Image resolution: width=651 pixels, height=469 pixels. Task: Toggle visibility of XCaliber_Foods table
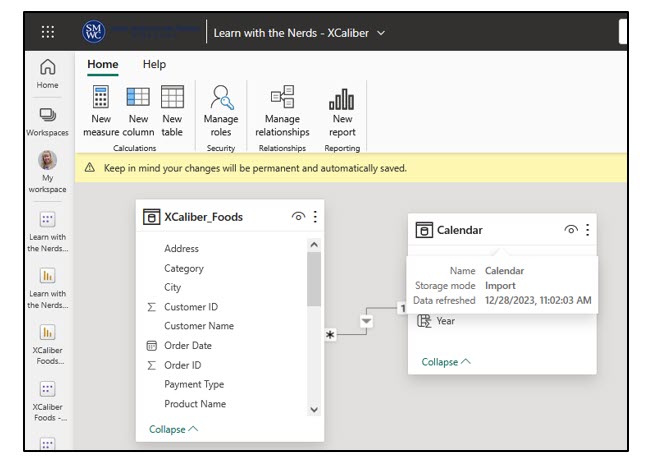click(298, 216)
